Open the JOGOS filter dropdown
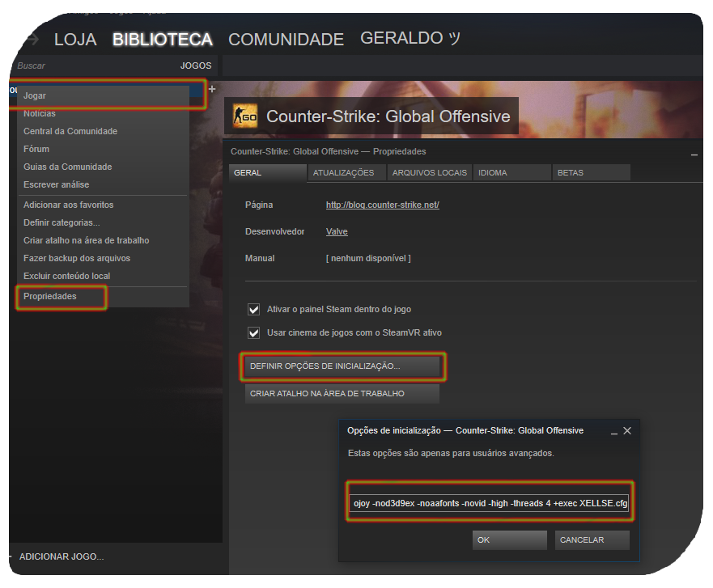713x588 pixels. coord(195,66)
